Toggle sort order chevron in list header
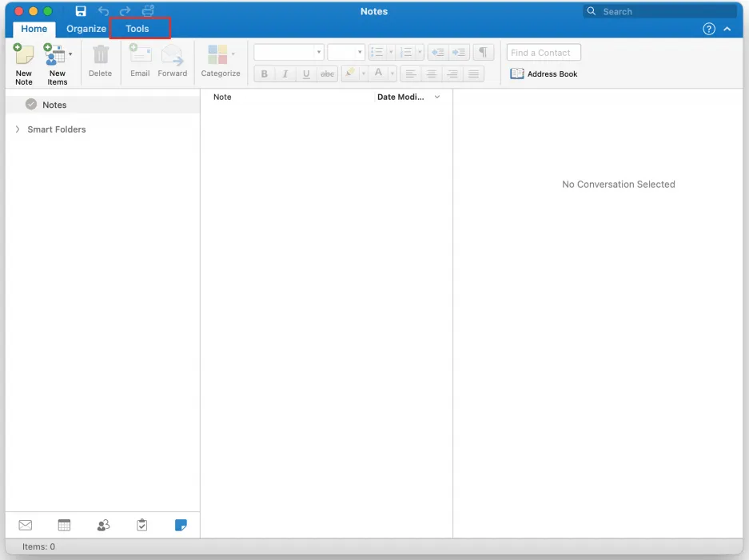The width and height of the screenshot is (749, 560). [x=437, y=97]
